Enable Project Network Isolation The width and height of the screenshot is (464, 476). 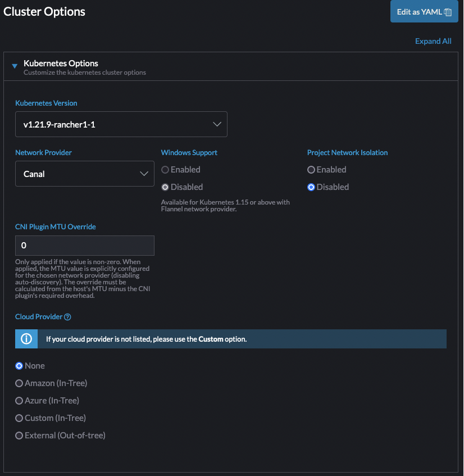pos(311,169)
